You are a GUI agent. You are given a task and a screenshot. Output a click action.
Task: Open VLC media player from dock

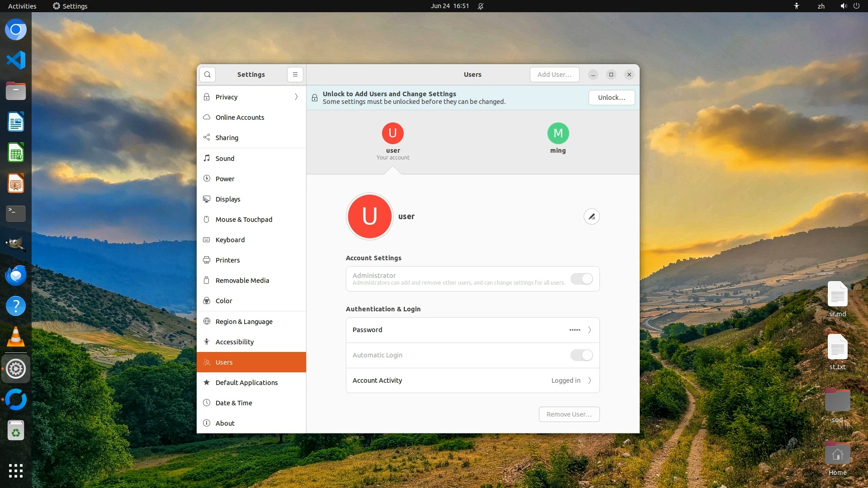pyautogui.click(x=16, y=337)
